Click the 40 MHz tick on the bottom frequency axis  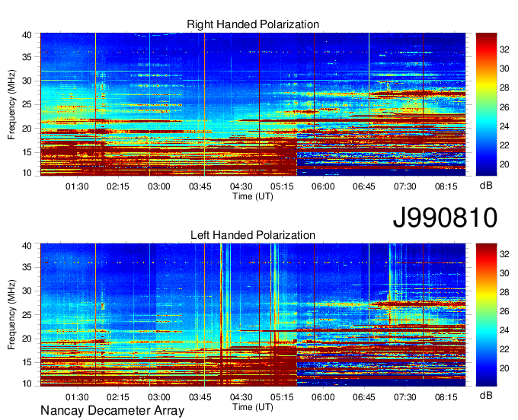point(27,246)
